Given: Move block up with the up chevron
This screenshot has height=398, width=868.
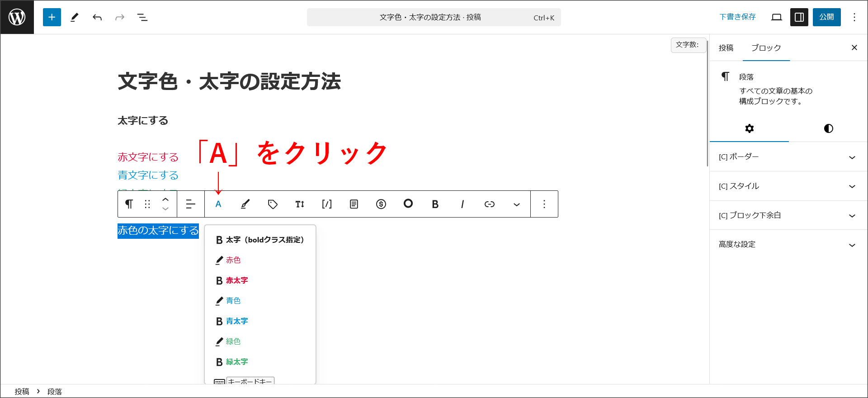Looking at the screenshot, I should pos(165,199).
